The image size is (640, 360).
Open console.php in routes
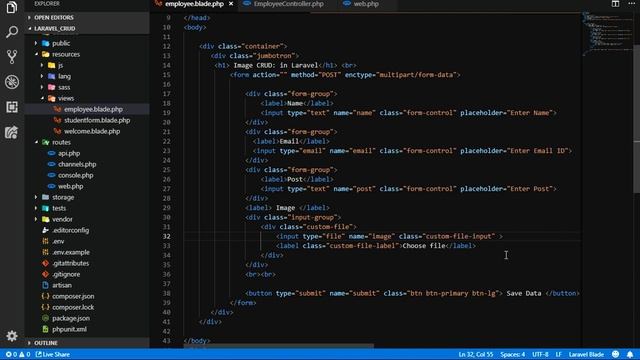pos(75,176)
